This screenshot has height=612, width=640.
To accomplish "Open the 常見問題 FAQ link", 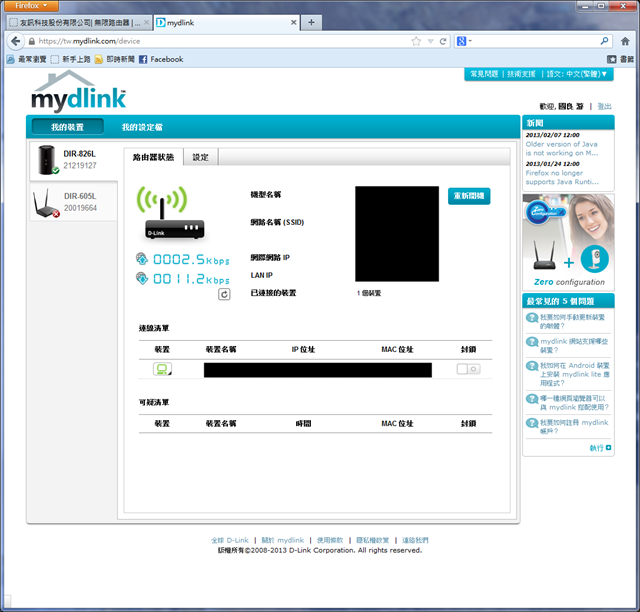I will coord(484,74).
